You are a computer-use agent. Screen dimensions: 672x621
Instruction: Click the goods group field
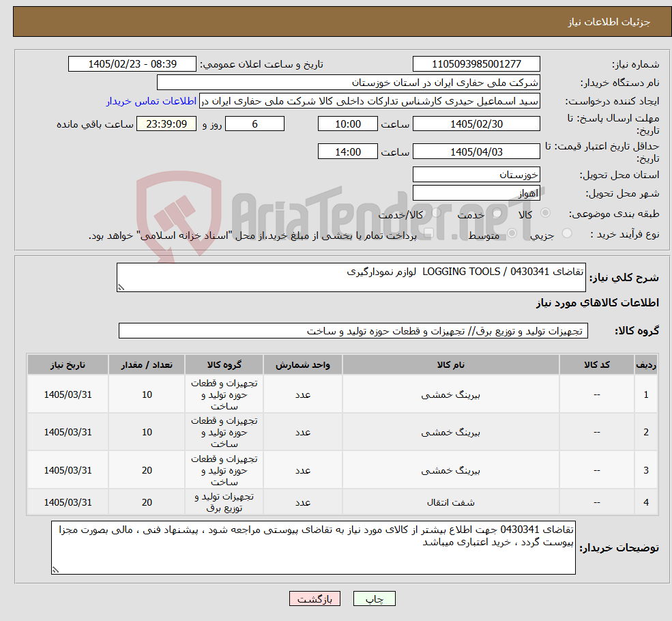coord(353,330)
